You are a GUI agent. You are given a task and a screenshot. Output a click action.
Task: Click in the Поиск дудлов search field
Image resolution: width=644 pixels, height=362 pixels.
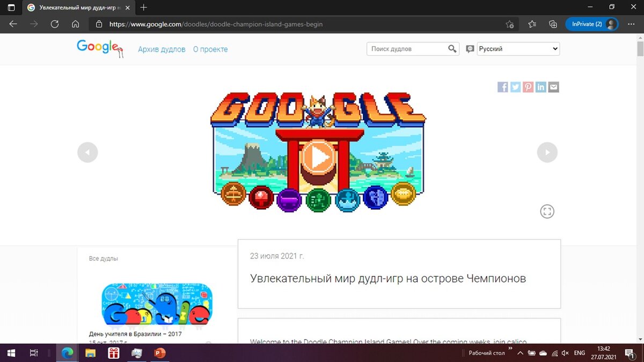407,49
